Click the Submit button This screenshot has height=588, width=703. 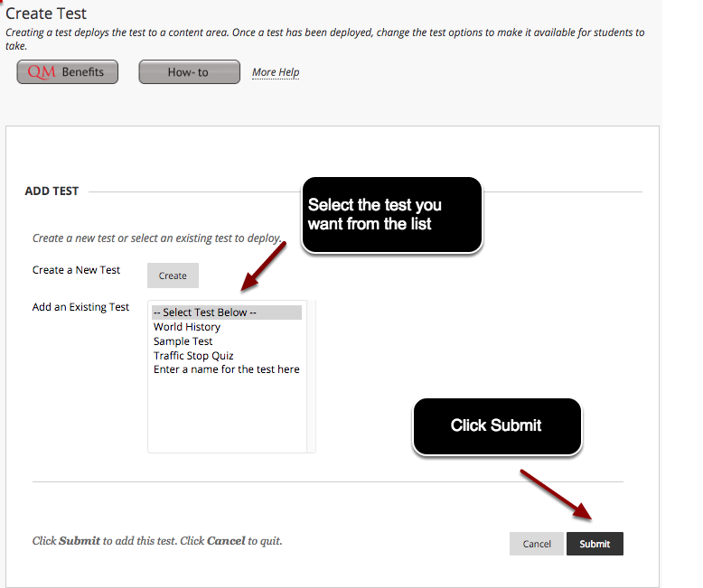[595, 544]
